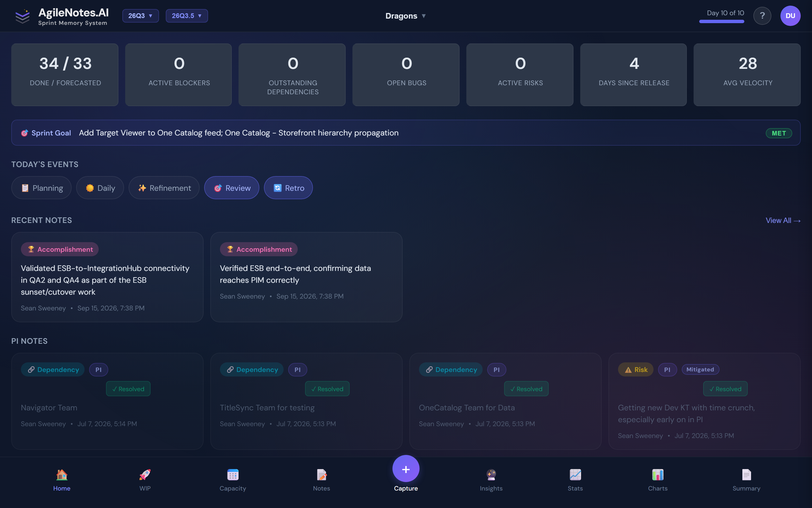Click the AgileNotes.AI logo icon
Screen dimensions: 812x508
[x=23, y=16]
